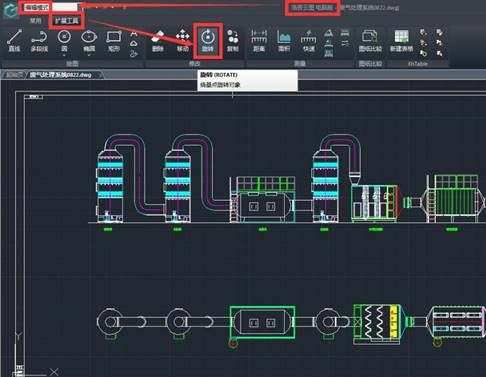
Task: Expand the Circle tool dropdown arrow
Action: 64,55
